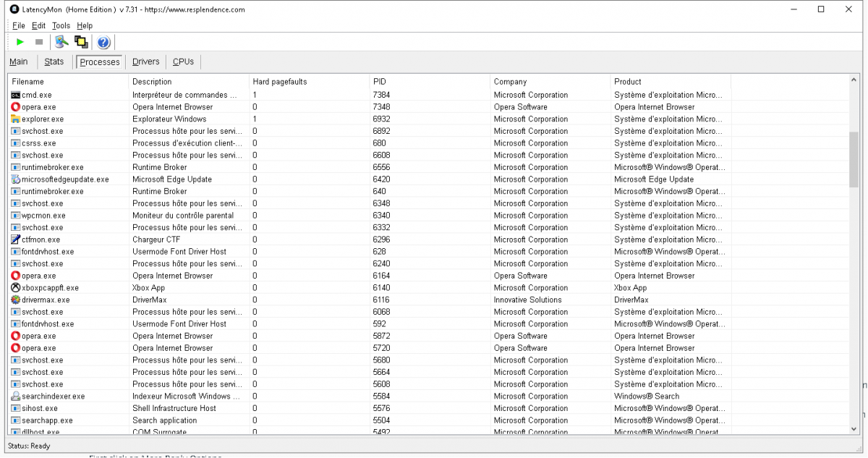Image resolution: width=868 pixels, height=458 pixels.
Task: Click the LatencyMon app icon in title bar
Action: [14, 9]
